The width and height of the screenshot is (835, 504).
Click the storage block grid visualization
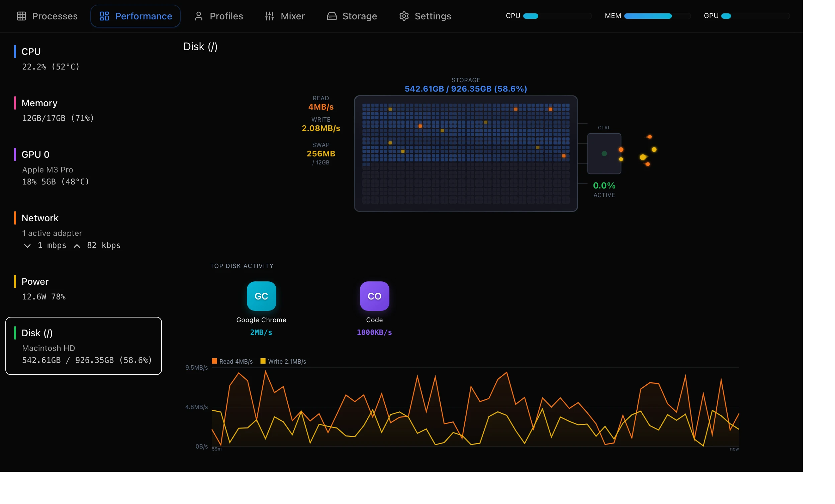pos(466,154)
